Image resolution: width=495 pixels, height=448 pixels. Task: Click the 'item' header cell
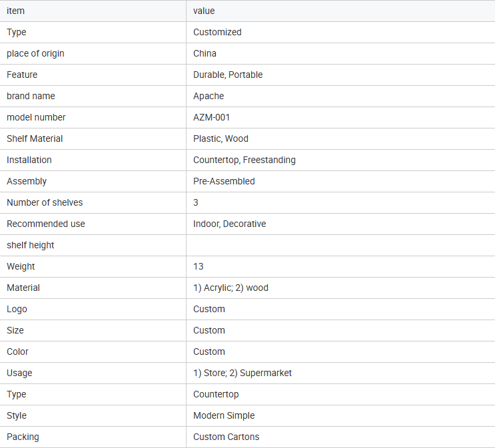[16, 11]
